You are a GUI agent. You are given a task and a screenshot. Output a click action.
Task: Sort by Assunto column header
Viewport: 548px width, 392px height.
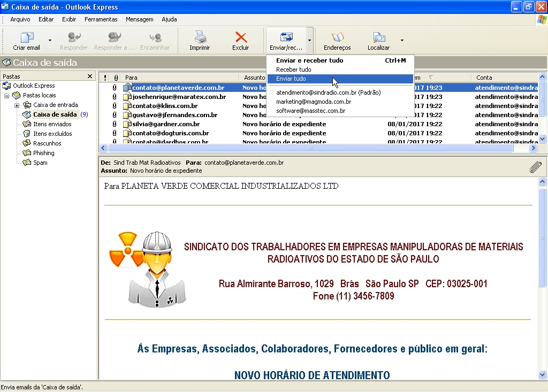(254, 78)
